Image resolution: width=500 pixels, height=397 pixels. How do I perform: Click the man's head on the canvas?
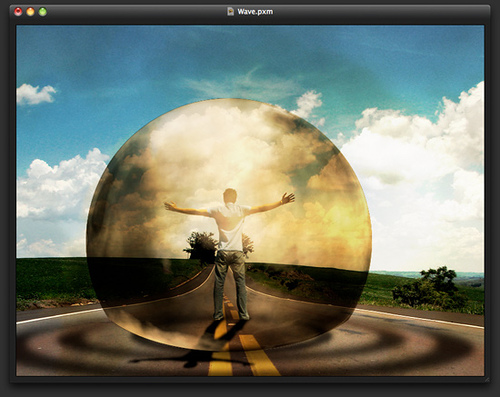[x=230, y=196]
